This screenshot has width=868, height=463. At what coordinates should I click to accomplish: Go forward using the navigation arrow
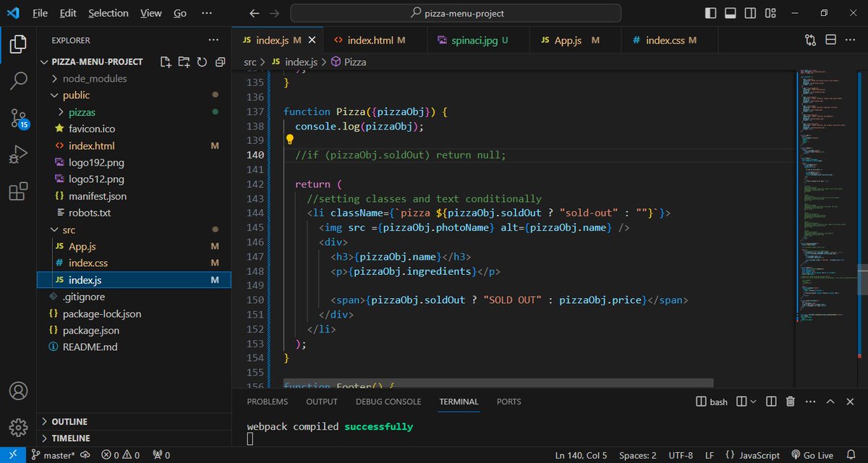pyautogui.click(x=274, y=13)
